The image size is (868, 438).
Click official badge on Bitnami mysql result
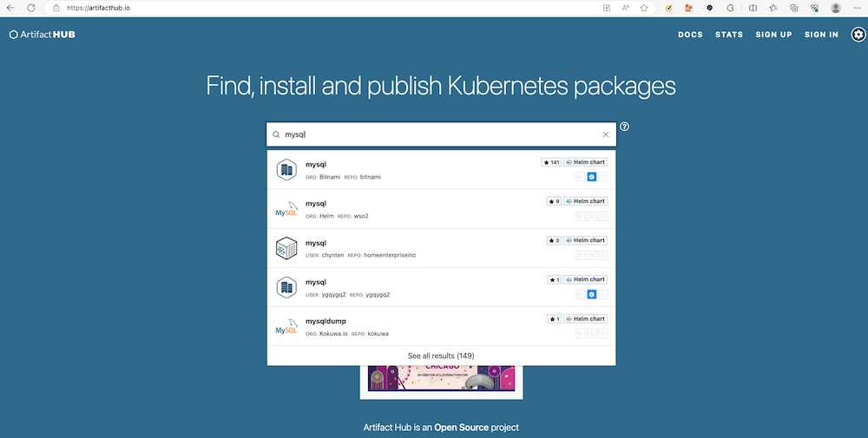(603, 177)
